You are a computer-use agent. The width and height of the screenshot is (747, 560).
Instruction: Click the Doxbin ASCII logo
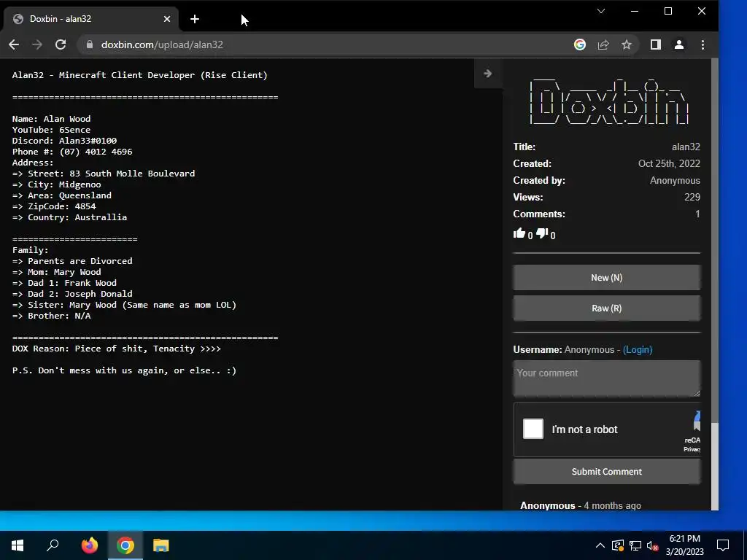point(608,102)
